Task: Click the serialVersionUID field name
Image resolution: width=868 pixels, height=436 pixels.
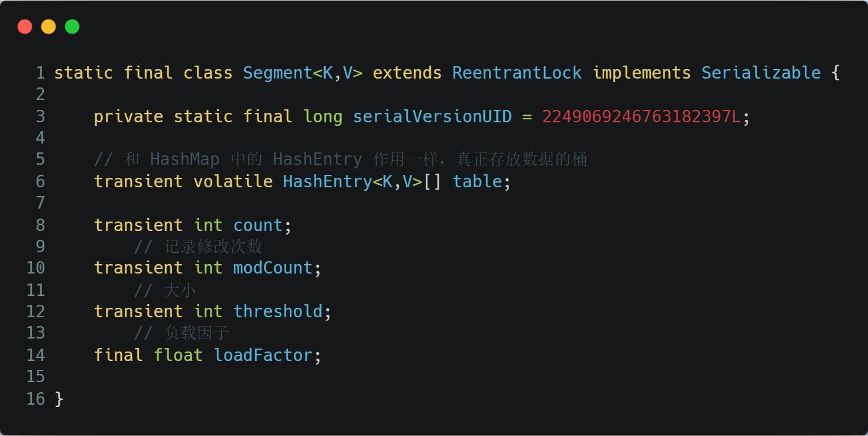Action: pos(432,116)
